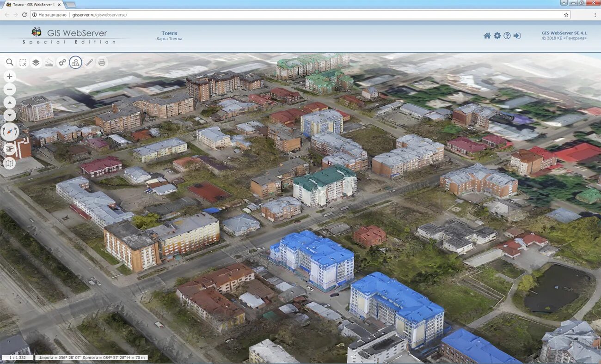601x364 pixels.
Task: Click the GIS WebServer logo
Action: [69, 36]
